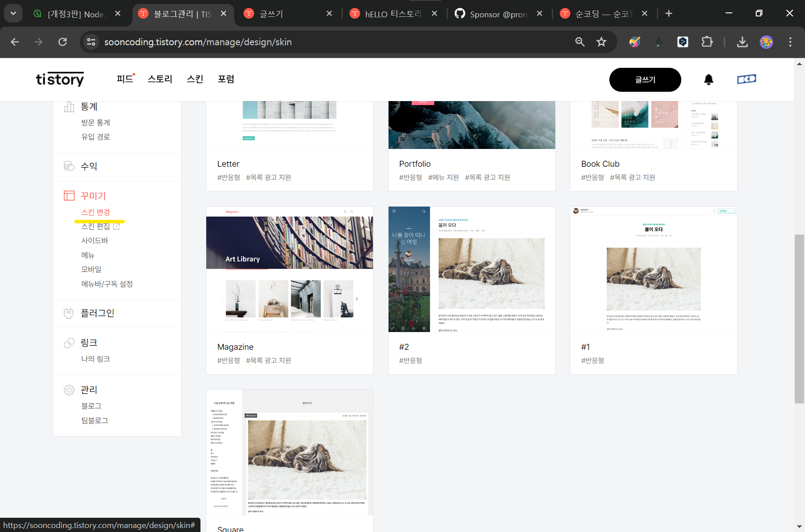805x532 pixels.
Task: Open the 수익 section
Action: [89, 166]
